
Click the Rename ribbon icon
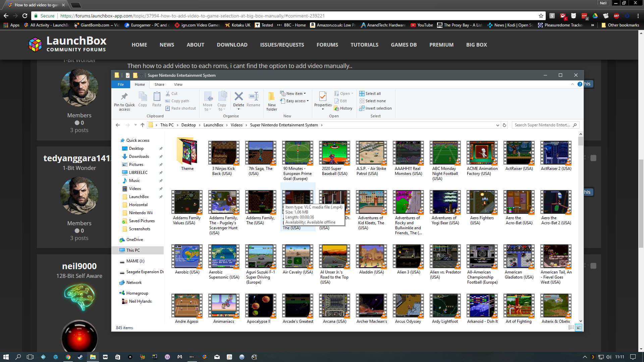[253, 96]
